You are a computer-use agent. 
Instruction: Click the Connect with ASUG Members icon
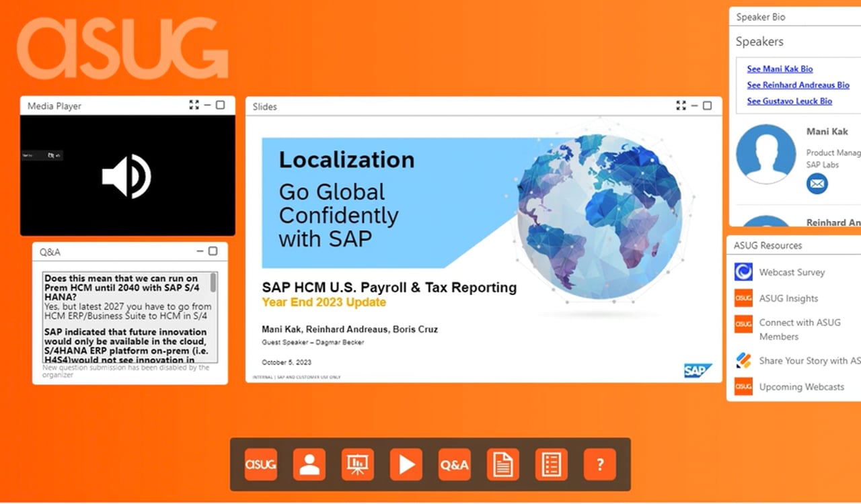[743, 324]
